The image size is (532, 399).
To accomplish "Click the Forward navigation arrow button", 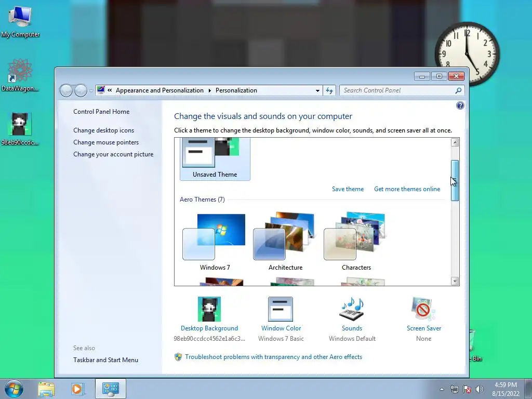I will point(81,90).
